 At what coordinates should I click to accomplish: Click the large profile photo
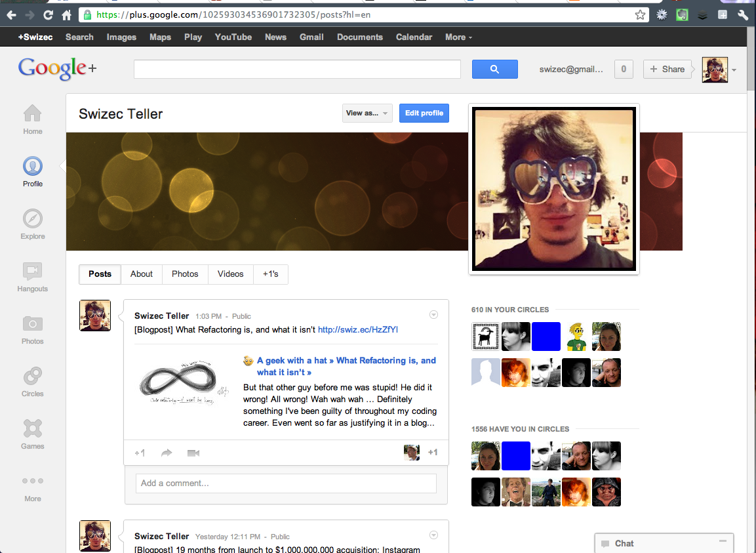pyautogui.click(x=554, y=189)
